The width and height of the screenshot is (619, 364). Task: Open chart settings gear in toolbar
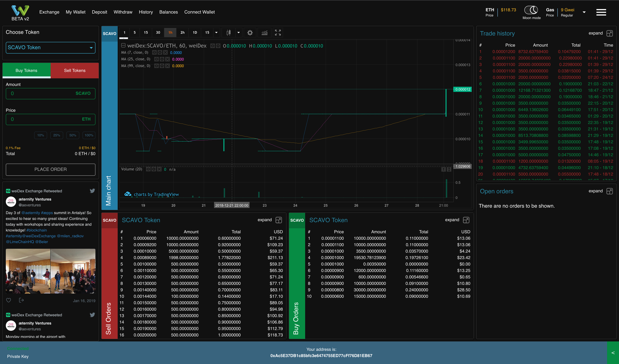coord(250,33)
